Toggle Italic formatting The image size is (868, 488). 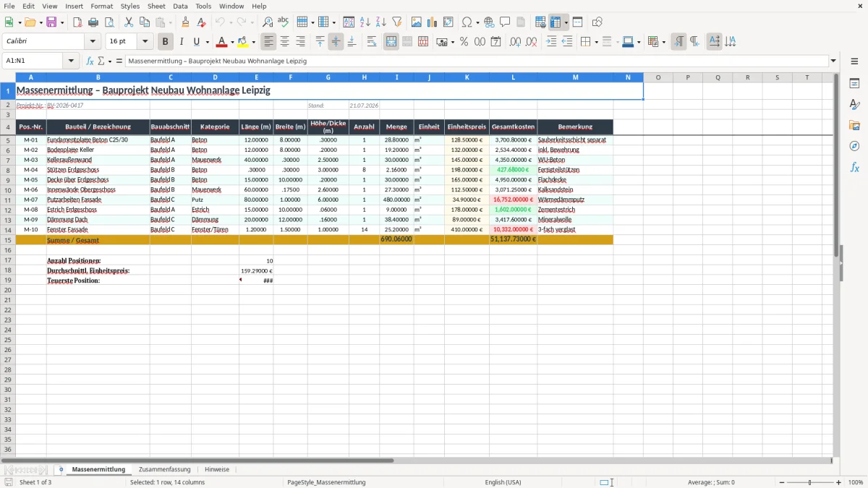tap(181, 42)
